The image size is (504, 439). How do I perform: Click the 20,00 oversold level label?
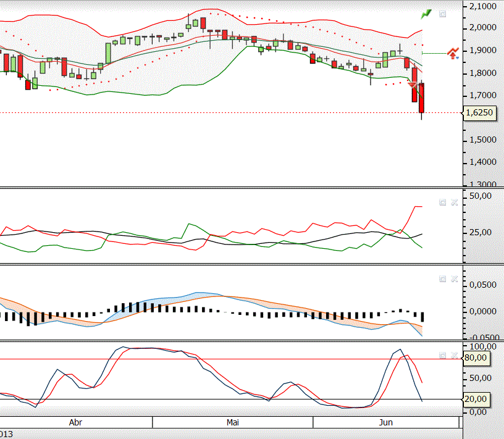coord(476,399)
